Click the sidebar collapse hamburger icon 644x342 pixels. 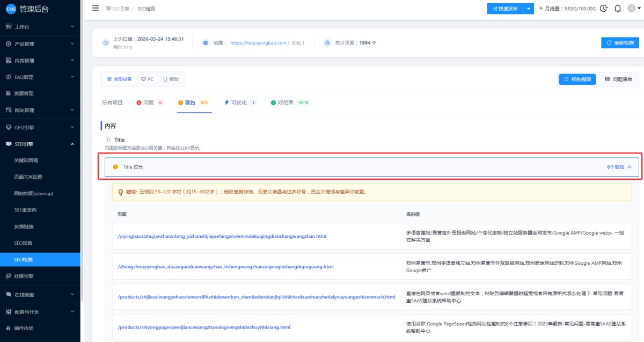point(96,8)
